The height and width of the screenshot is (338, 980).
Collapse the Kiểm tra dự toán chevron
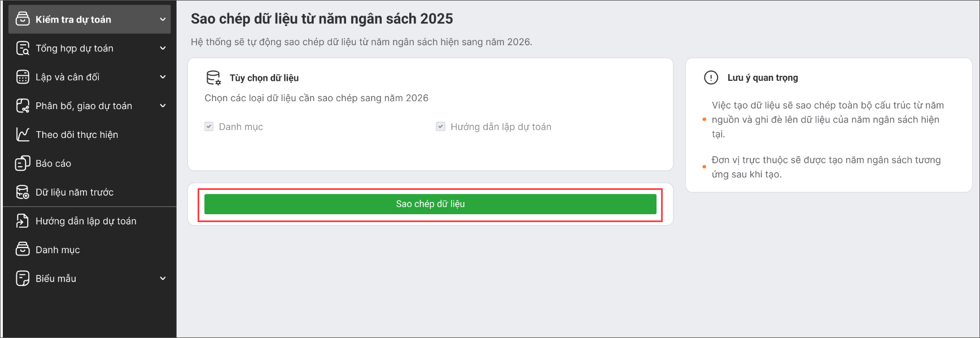[x=163, y=19]
